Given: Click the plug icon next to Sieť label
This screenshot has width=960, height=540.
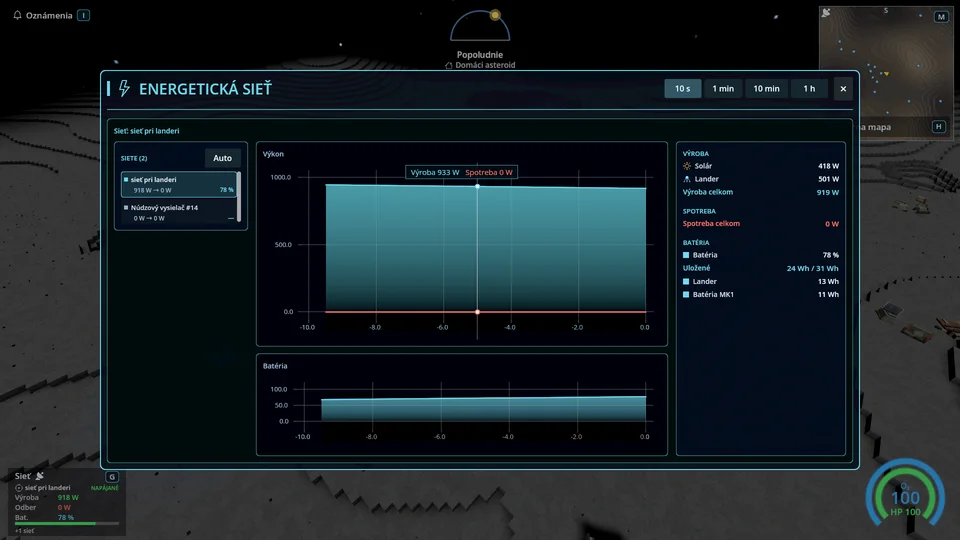Looking at the screenshot, I should coord(40,476).
